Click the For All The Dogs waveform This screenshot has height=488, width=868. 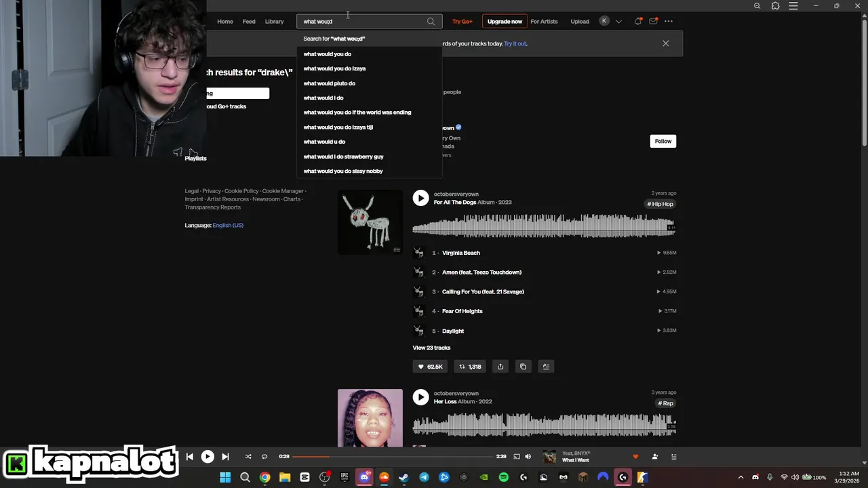[544, 226]
